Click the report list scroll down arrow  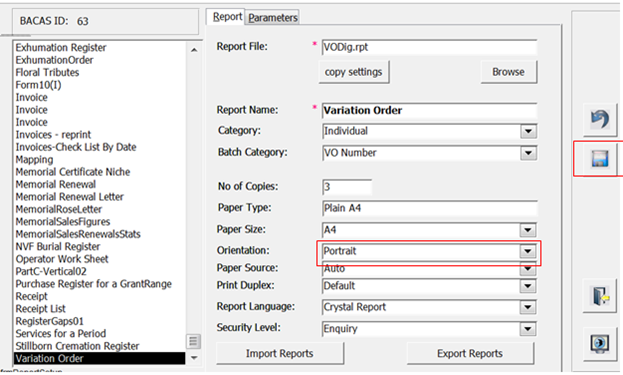pyautogui.click(x=194, y=358)
